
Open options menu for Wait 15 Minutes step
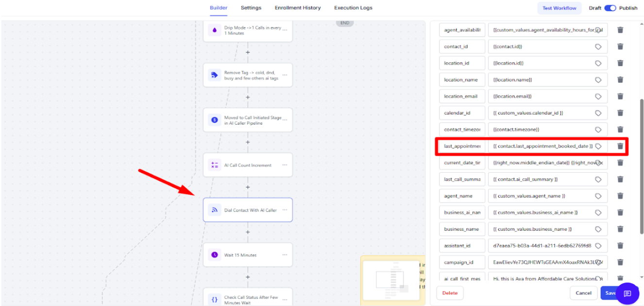click(x=285, y=255)
